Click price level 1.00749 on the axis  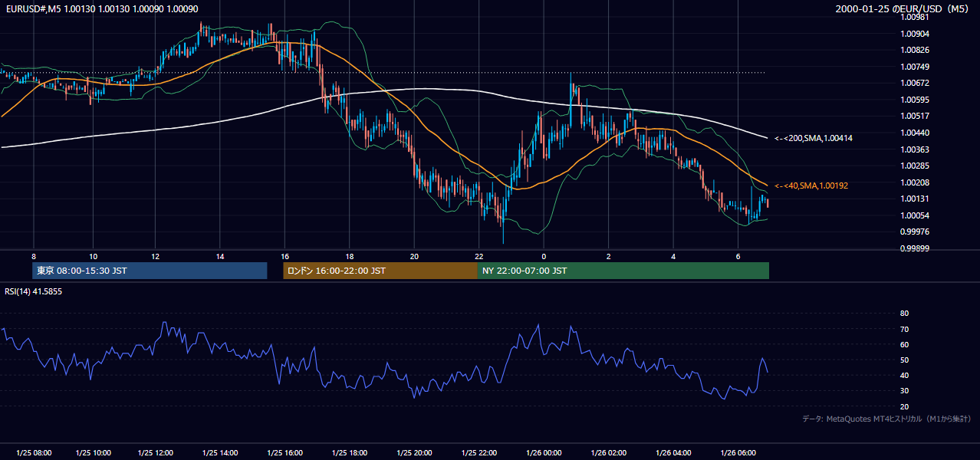pyautogui.click(x=915, y=67)
